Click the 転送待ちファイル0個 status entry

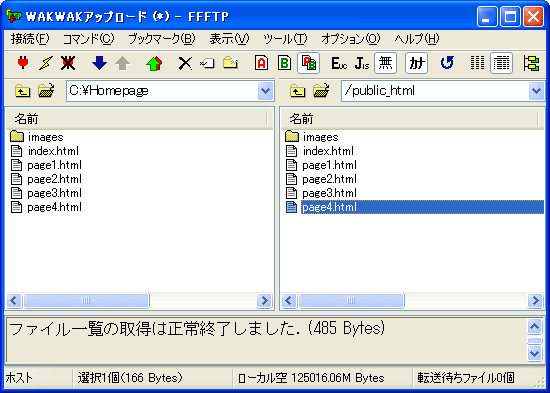coord(466,378)
